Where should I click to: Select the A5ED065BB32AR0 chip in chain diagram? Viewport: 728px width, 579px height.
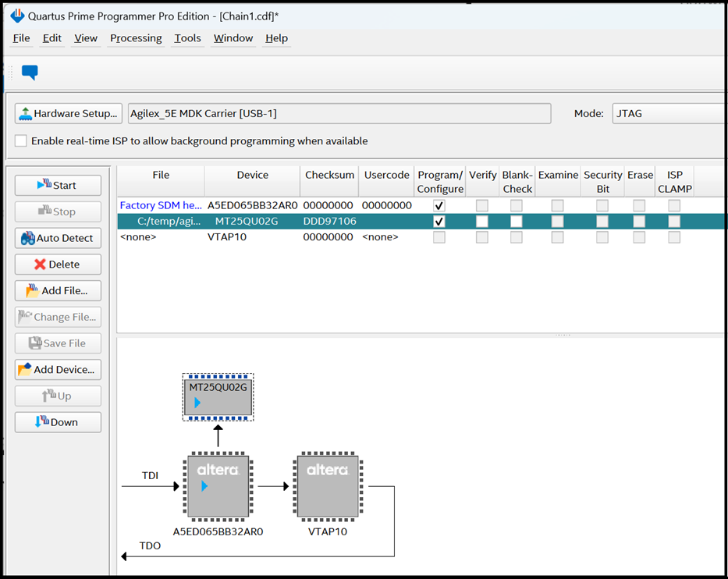[x=218, y=487]
